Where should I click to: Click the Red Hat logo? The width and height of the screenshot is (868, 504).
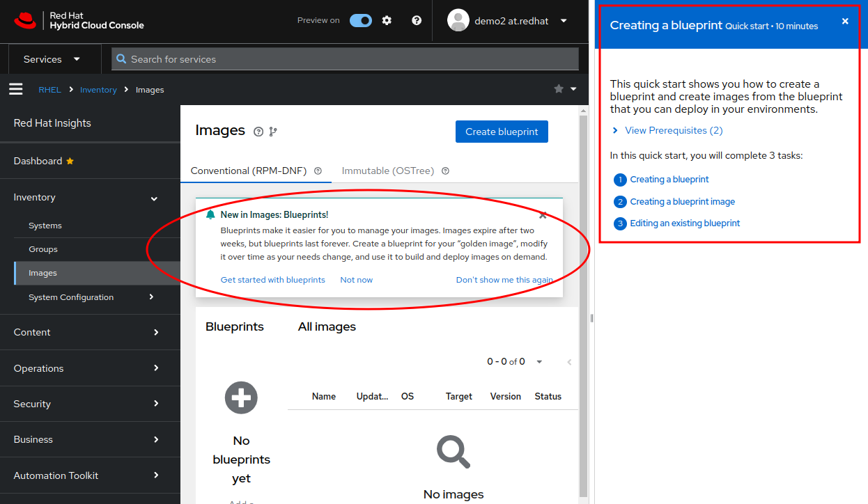[x=25, y=21]
